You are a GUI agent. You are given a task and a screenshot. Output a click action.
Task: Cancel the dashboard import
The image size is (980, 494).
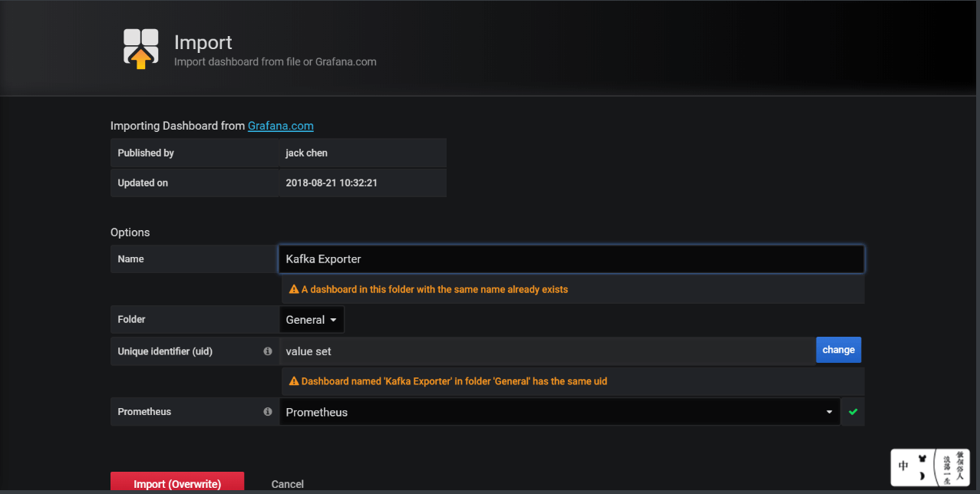(x=288, y=484)
